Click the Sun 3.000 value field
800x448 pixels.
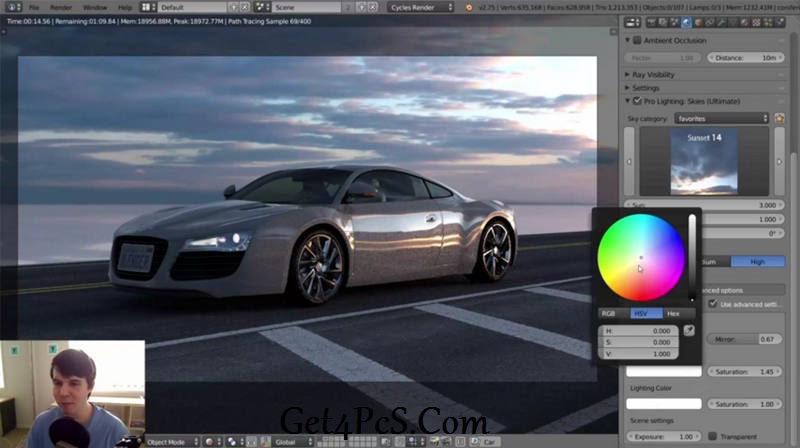(x=705, y=205)
